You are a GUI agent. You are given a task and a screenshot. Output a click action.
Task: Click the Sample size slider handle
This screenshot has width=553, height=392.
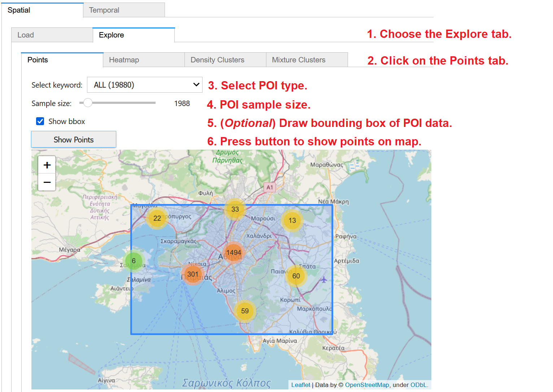[87, 103]
